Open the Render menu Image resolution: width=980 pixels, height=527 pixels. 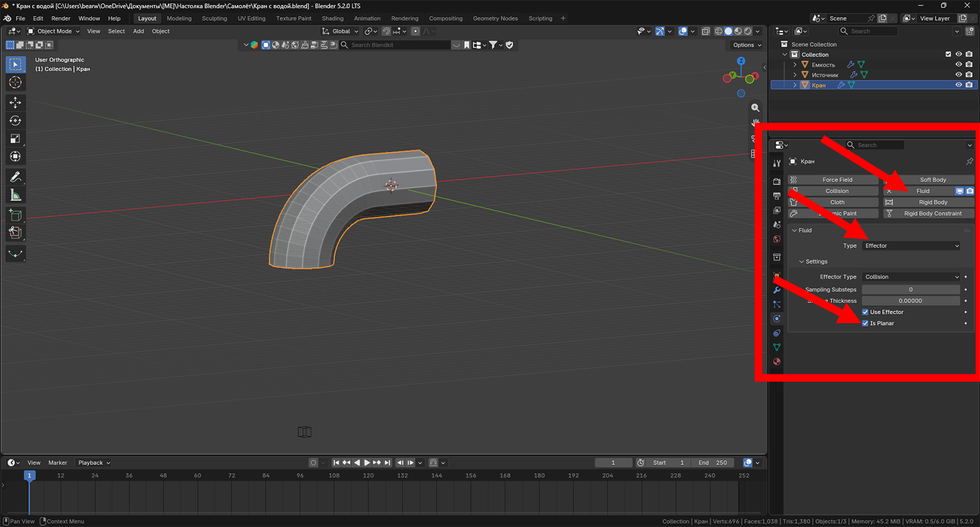(x=61, y=18)
